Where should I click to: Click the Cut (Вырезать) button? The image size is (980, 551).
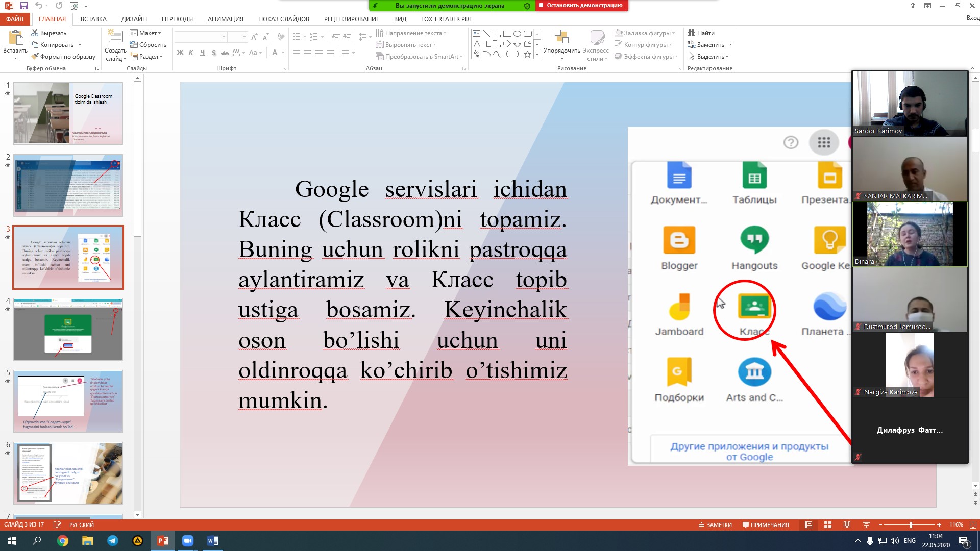click(x=48, y=33)
